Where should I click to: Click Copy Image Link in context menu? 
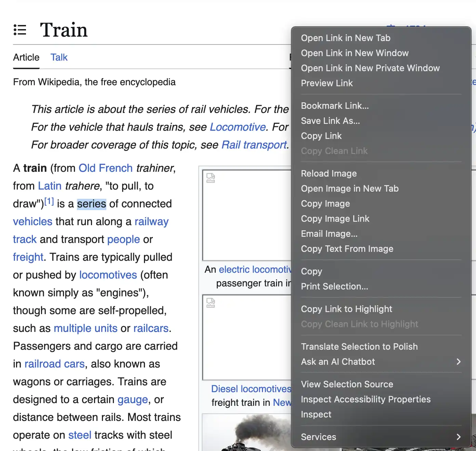[335, 219]
